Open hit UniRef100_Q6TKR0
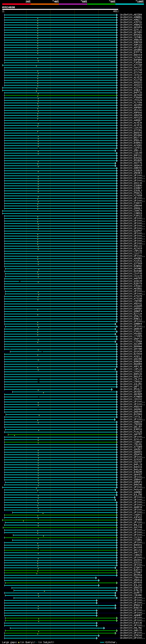Viewport: 146px width, 644px height. coord(131,32)
